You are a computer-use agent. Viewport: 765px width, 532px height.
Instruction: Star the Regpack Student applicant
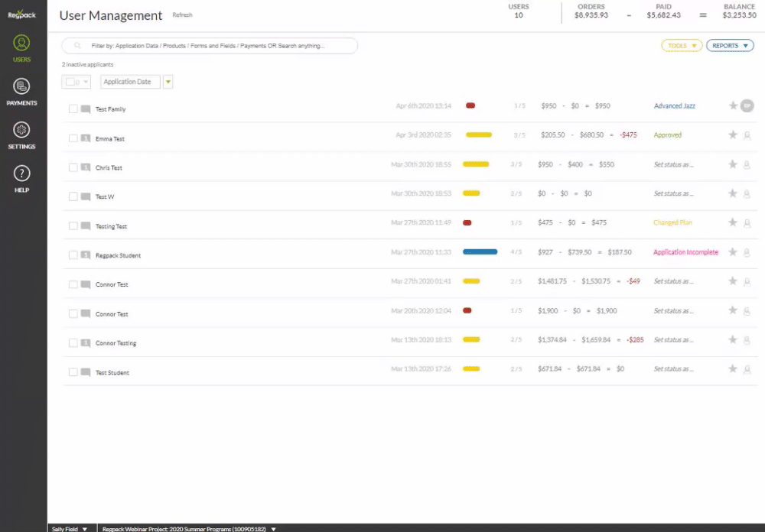pos(733,252)
